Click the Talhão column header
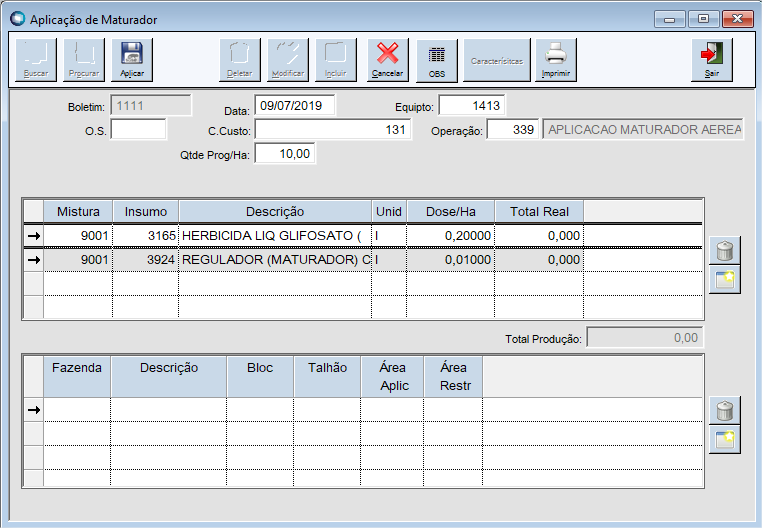This screenshot has width=762, height=528. (x=327, y=377)
